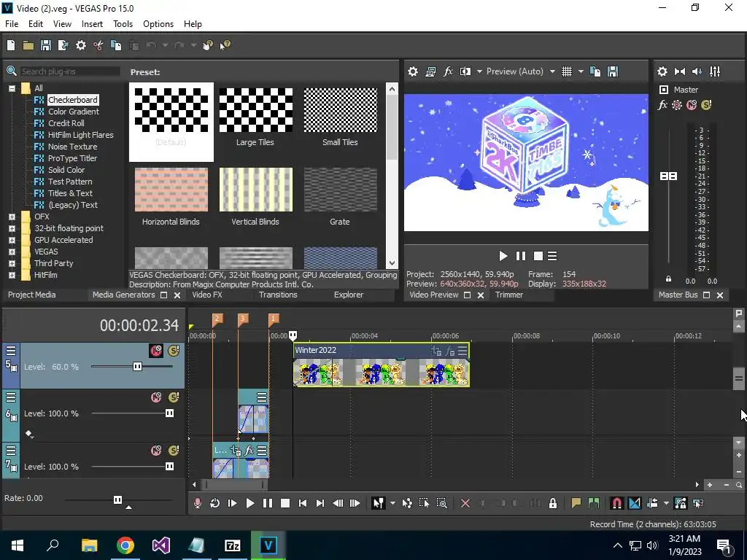Select the Selection Edit tool
Viewport: 747px width, 560px height.
424,503
